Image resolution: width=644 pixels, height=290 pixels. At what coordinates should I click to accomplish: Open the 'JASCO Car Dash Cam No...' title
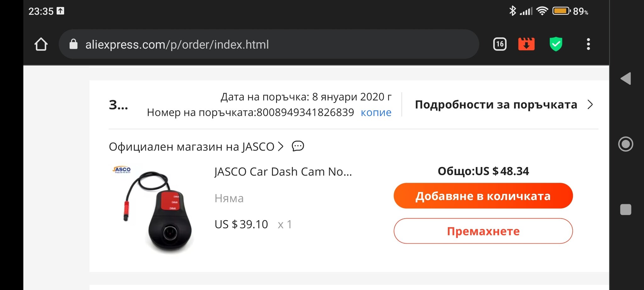point(283,172)
